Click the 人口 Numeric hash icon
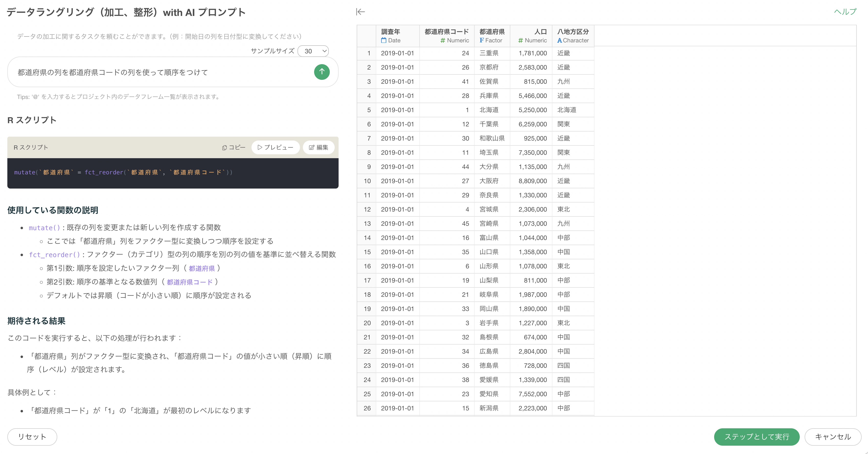 pyautogui.click(x=520, y=40)
